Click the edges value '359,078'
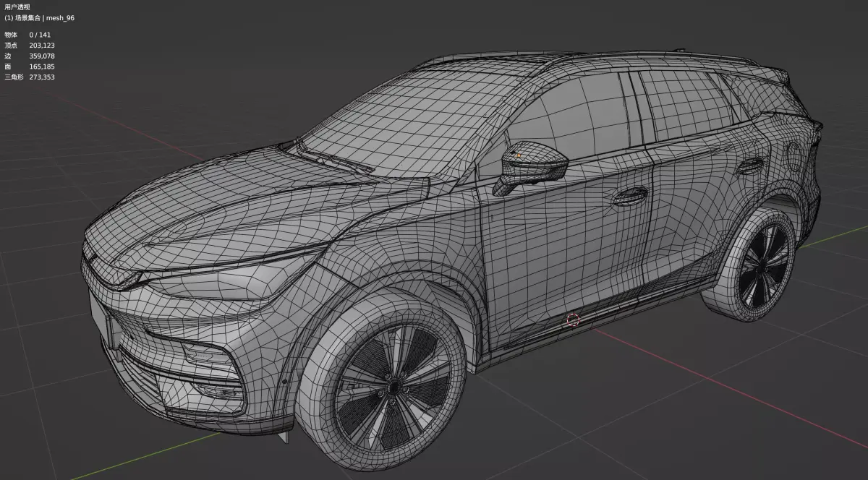The height and width of the screenshot is (480, 868). pyautogui.click(x=42, y=56)
